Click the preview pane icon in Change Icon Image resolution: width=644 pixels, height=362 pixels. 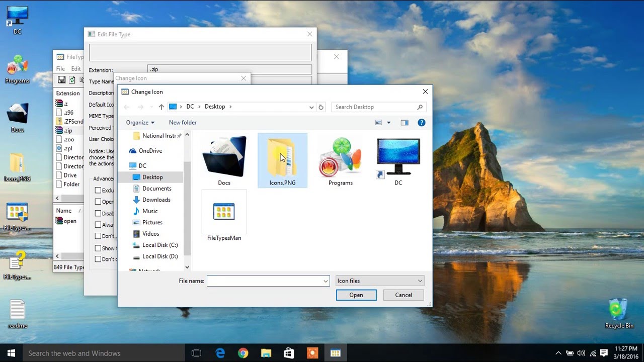pyautogui.click(x=404, y=122)
